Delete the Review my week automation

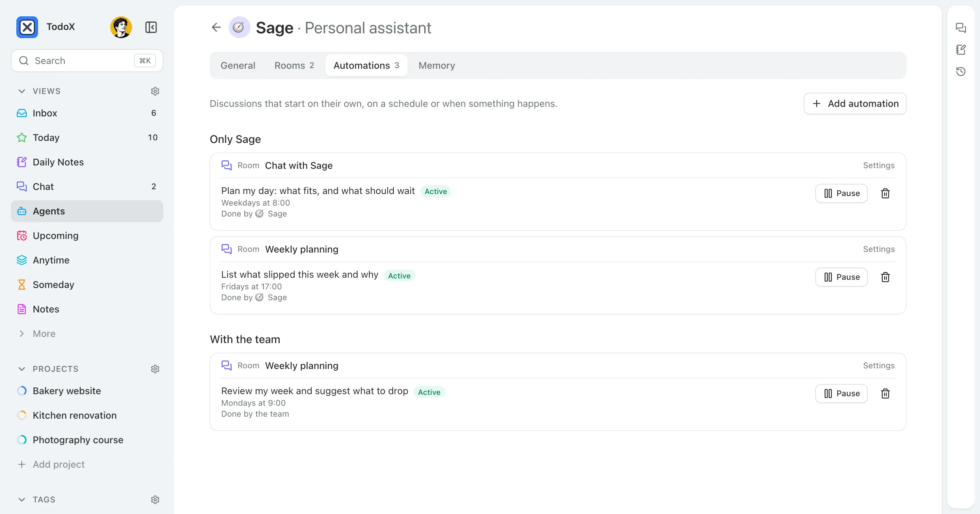[x=885, y=393]
